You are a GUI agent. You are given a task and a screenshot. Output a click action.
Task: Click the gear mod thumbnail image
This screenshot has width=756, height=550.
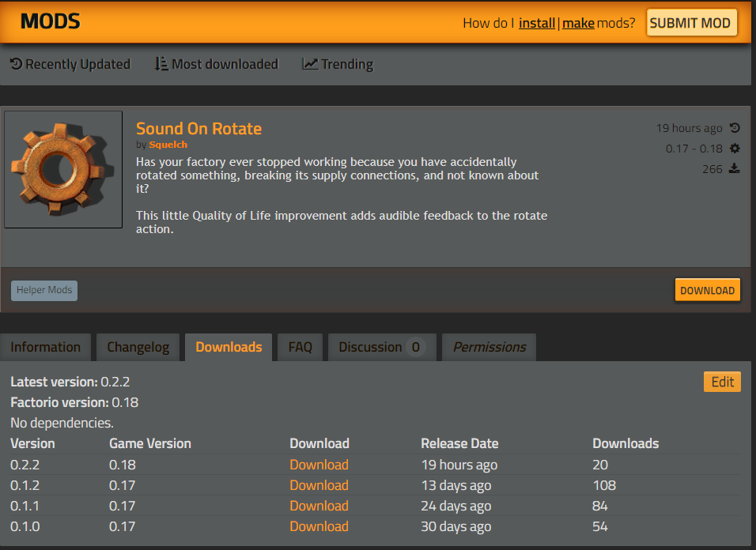point(63,170)
